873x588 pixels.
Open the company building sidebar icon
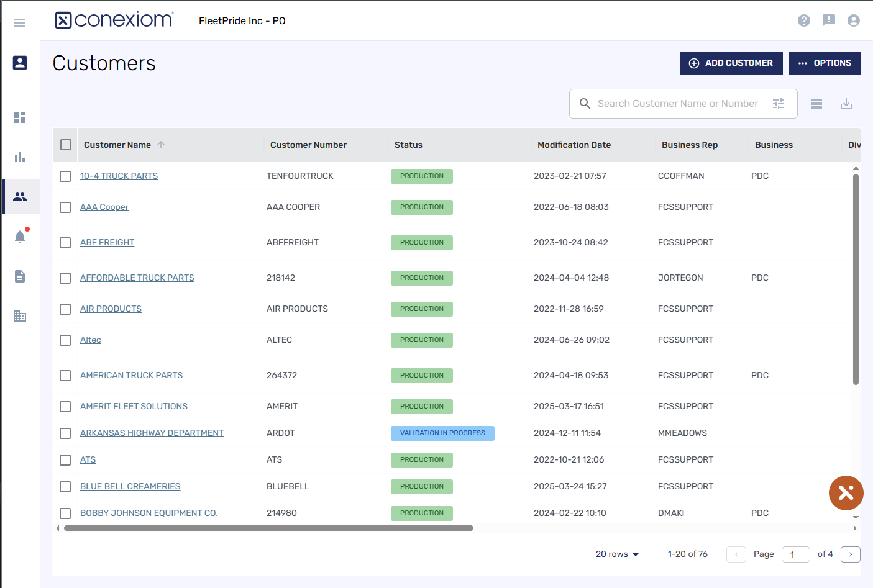point(20,316)
